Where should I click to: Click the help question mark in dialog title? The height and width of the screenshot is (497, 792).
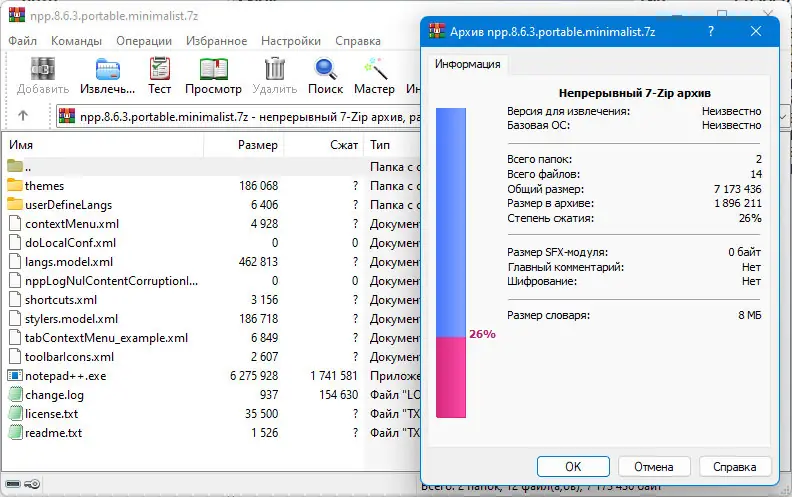(x=711, y=31)
